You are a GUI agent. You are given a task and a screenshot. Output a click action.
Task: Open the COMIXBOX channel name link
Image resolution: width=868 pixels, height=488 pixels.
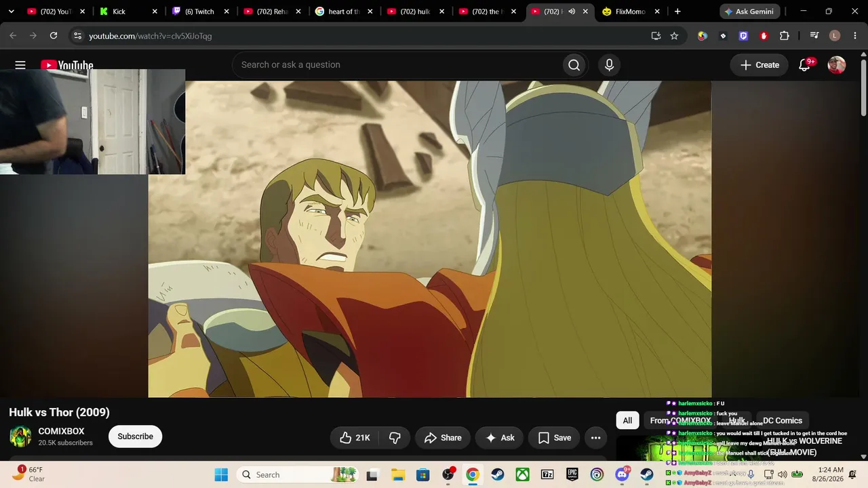coord(61,431)
